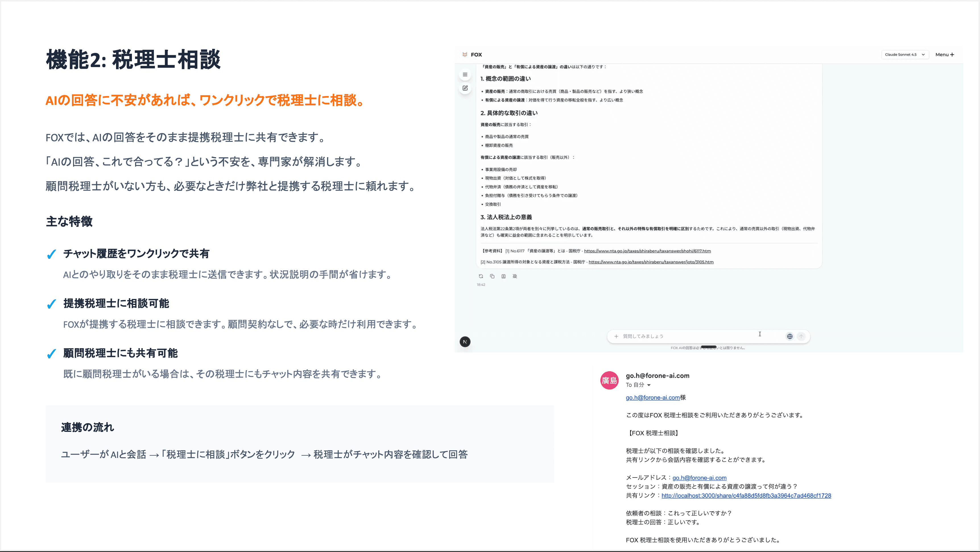Copy the AI response using the copy icon
The width and height of the screenshot is (980, 552).
coord(492,276)
